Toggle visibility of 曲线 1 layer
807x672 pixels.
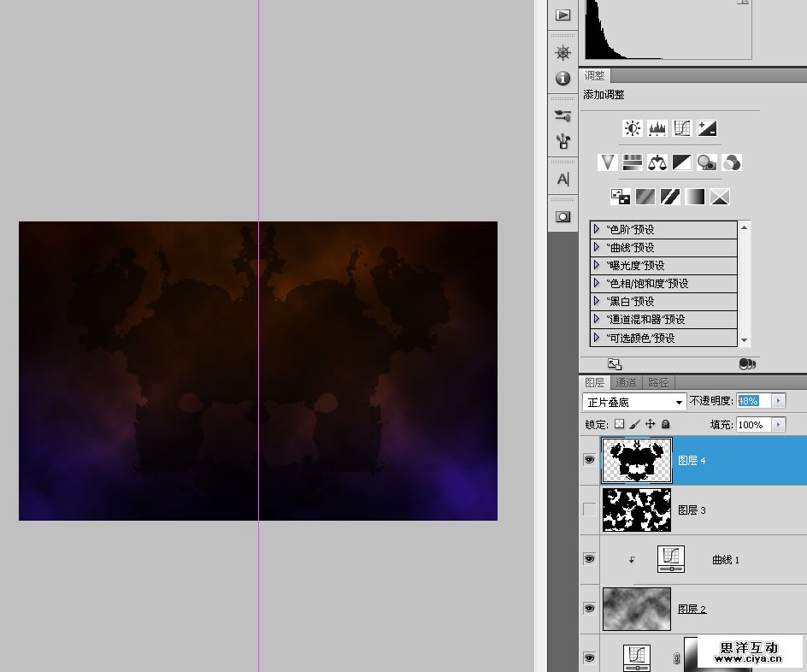click(x=589, y=559)
